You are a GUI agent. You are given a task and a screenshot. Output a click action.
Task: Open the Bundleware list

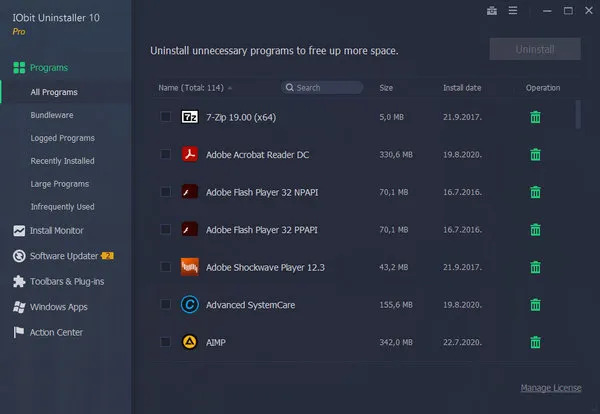pos(52,115)
